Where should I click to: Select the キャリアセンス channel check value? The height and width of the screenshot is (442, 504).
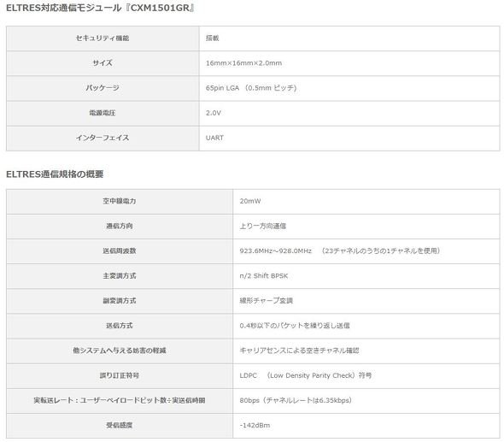click(299, 351)
